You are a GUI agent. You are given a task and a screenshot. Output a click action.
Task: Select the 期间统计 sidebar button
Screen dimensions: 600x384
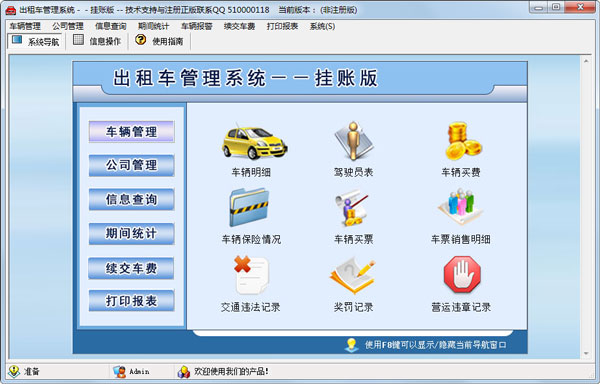[131, 233]
